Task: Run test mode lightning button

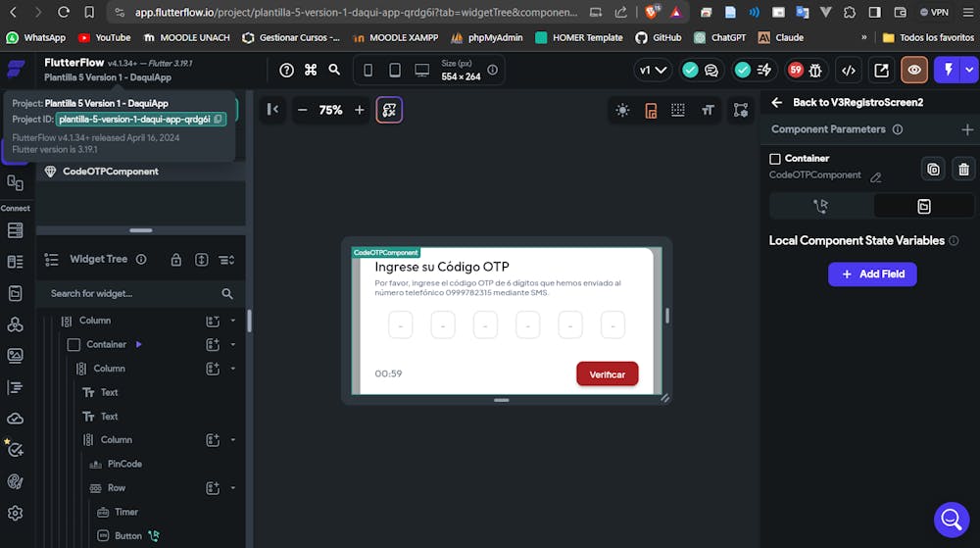Action: [948, 70]
